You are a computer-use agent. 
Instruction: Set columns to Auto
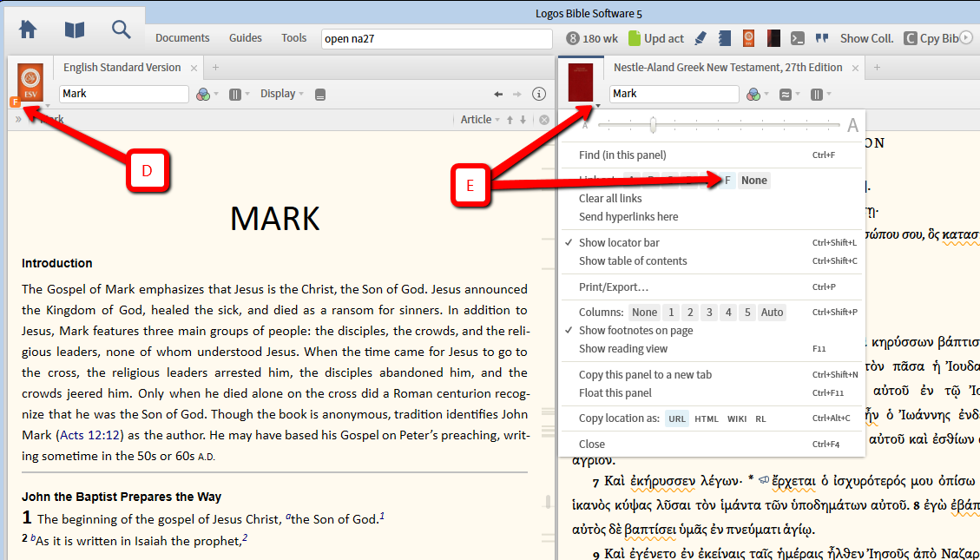(x=772, y=312)
